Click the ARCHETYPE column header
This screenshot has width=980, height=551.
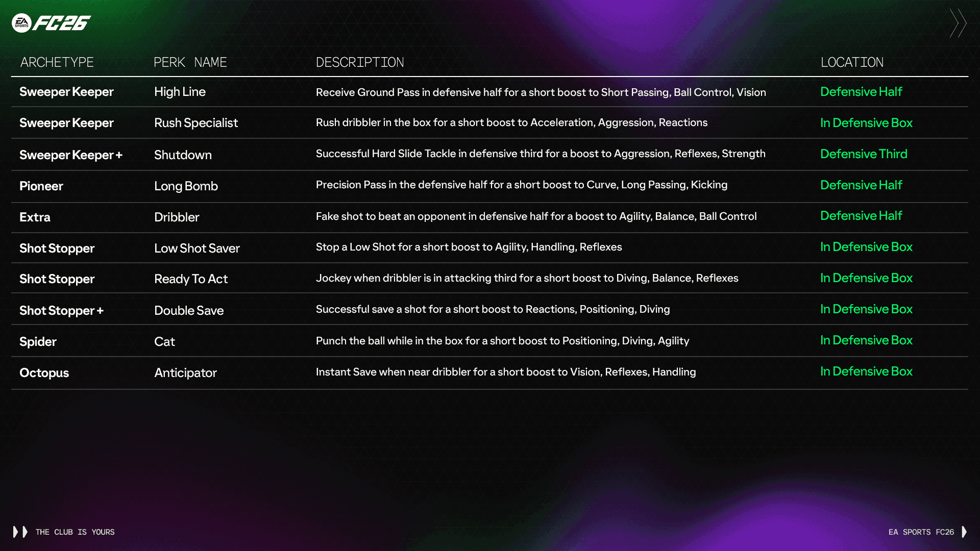[x=57, y=62]
